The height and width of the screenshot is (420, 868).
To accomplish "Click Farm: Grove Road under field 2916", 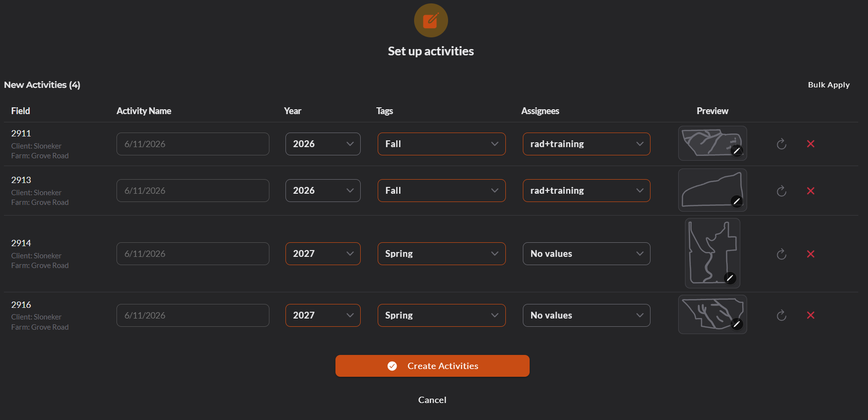I will point(40,327).
